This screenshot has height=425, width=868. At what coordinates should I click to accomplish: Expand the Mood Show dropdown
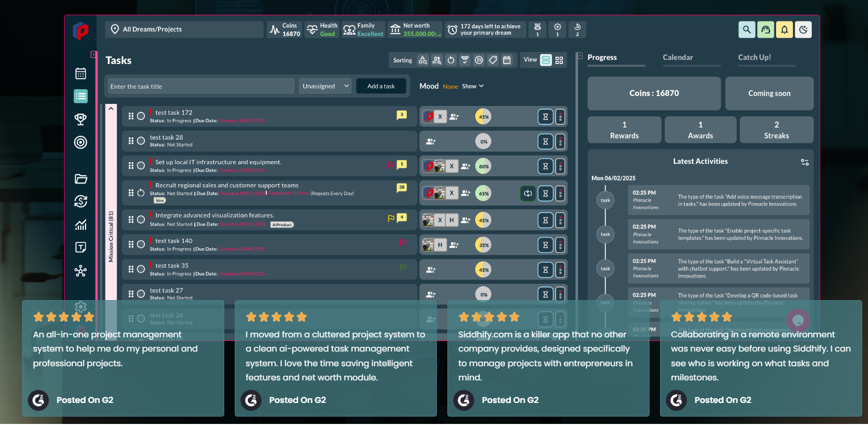(473, 86)
